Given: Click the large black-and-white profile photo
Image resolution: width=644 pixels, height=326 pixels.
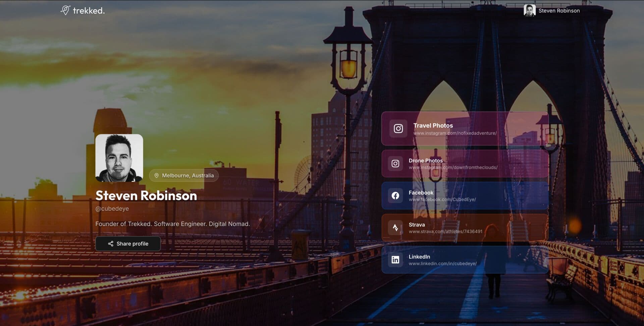Looking at the screenshot, I should 119,158.
